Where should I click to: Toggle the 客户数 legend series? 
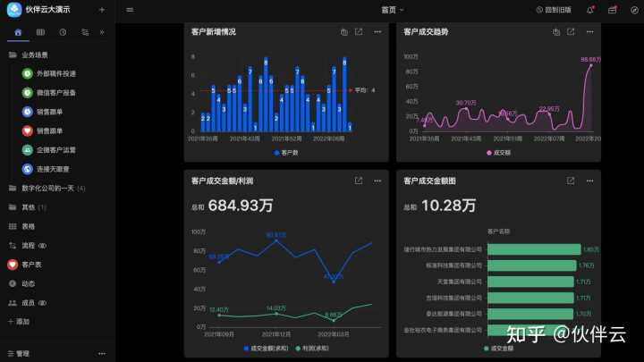click(x=286, y=153)
